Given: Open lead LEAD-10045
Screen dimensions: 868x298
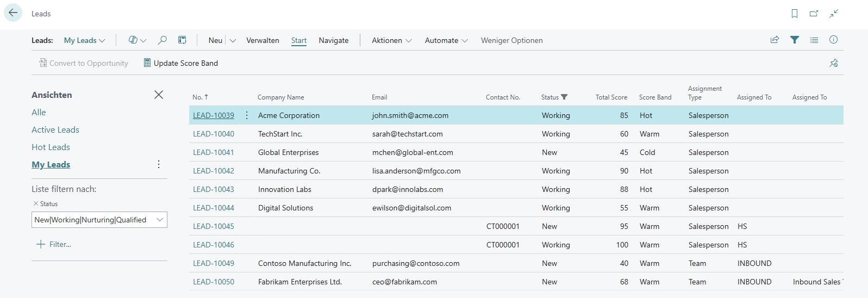Looking at the screenshot, I should tap(214, 226).
